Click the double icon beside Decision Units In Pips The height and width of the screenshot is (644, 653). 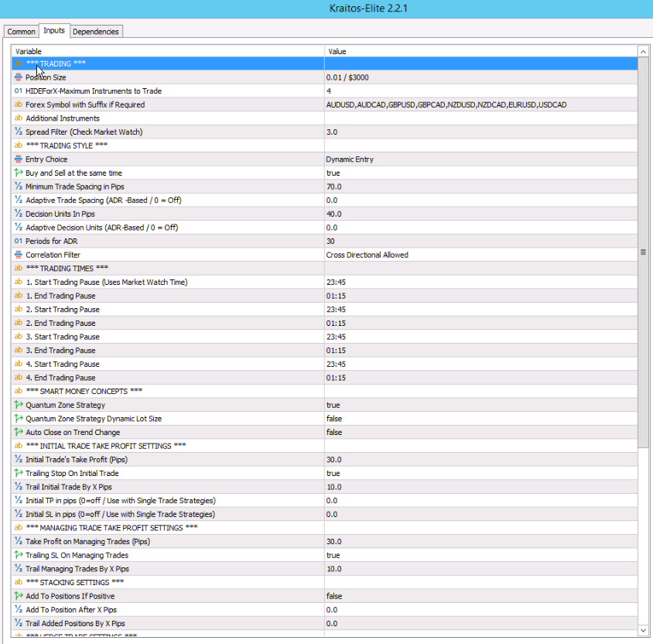[19, 214]
